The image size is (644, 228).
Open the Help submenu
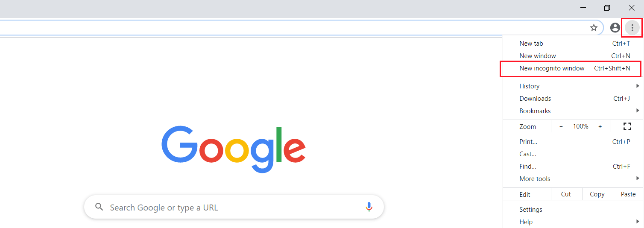526,222
